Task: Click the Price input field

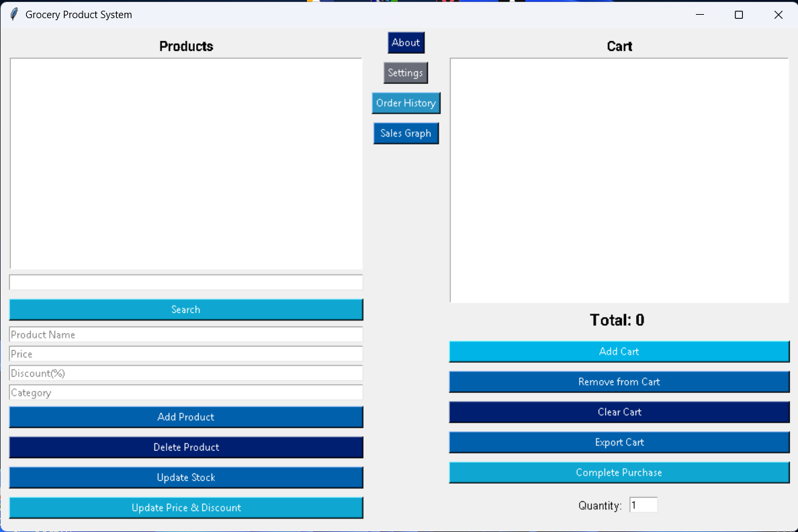Action: [x=185, y=354]
